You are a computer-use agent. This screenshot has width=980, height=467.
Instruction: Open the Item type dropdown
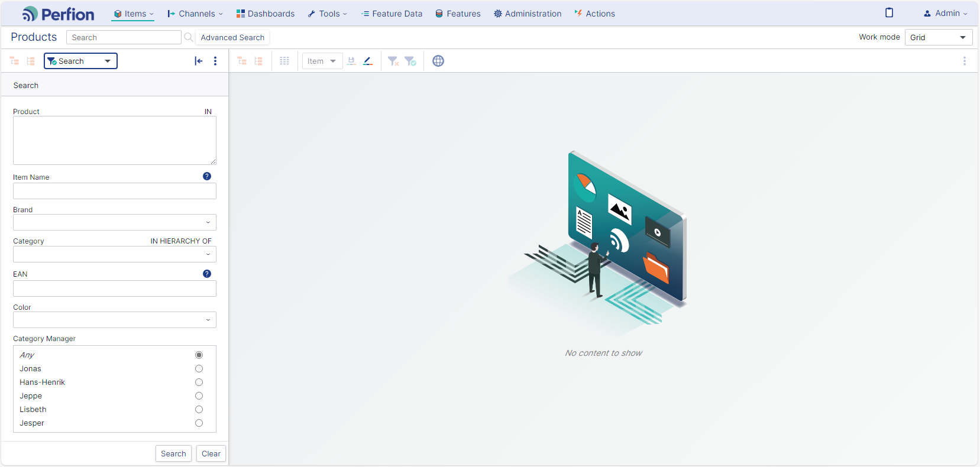coord(322,61)
